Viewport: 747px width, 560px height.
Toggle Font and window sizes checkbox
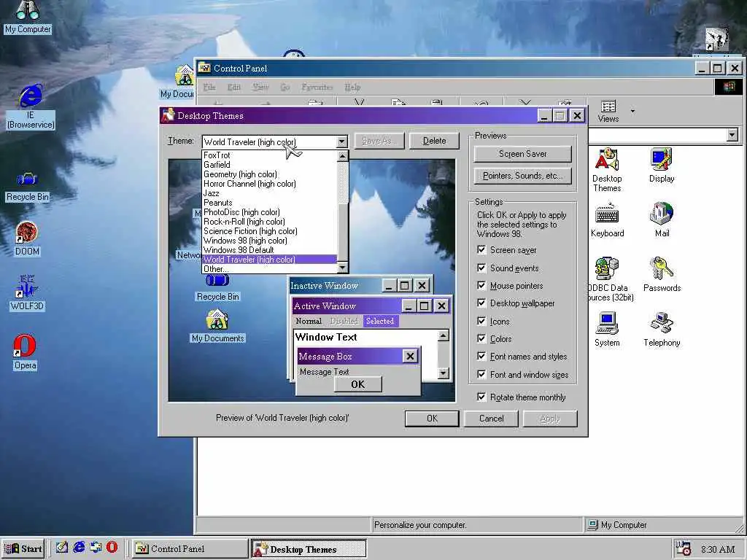click(481, 374)
